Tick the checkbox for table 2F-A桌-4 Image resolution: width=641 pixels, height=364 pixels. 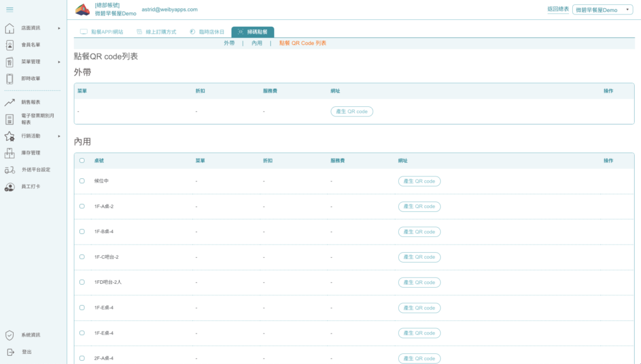[82, 358]
